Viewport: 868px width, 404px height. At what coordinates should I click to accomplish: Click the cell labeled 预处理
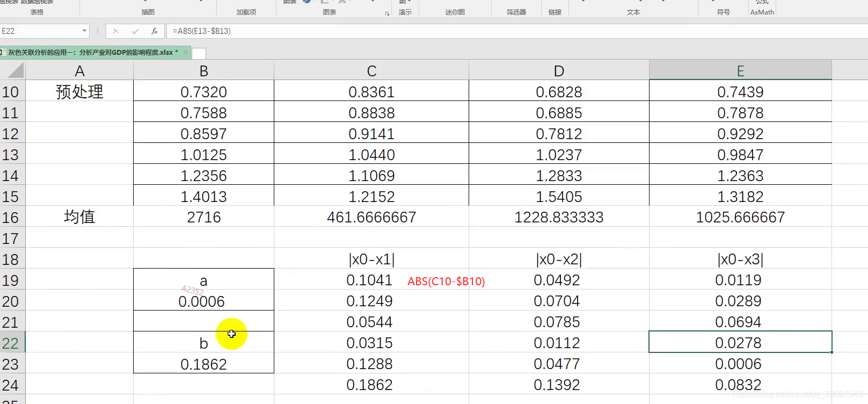79,92
